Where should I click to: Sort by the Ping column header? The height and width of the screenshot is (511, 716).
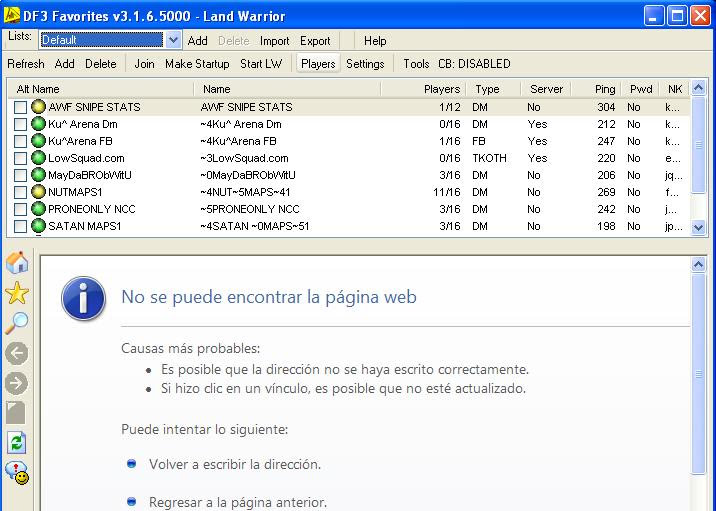point(597,89)
